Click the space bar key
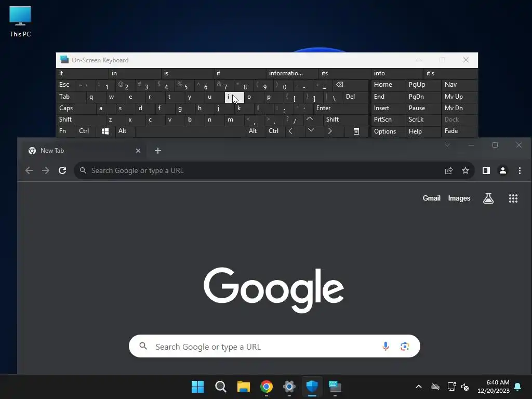This screenshot has width=532, height=399. point(190,131)
